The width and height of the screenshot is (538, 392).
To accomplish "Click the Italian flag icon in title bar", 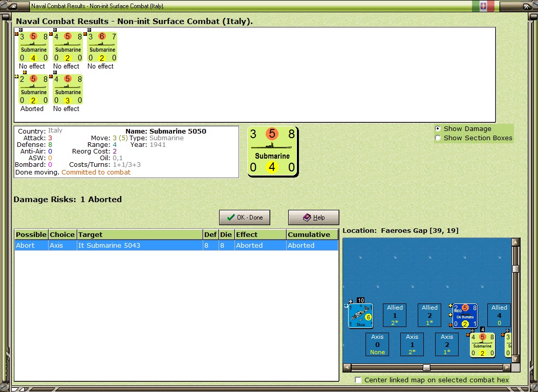I will click(x=483, y=6).
